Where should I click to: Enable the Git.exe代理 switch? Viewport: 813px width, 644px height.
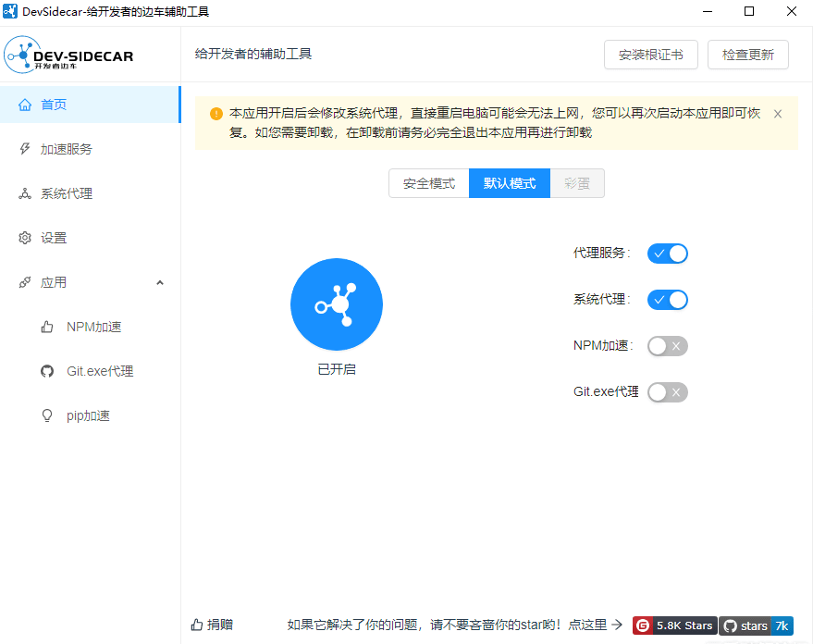coord(667,391)
